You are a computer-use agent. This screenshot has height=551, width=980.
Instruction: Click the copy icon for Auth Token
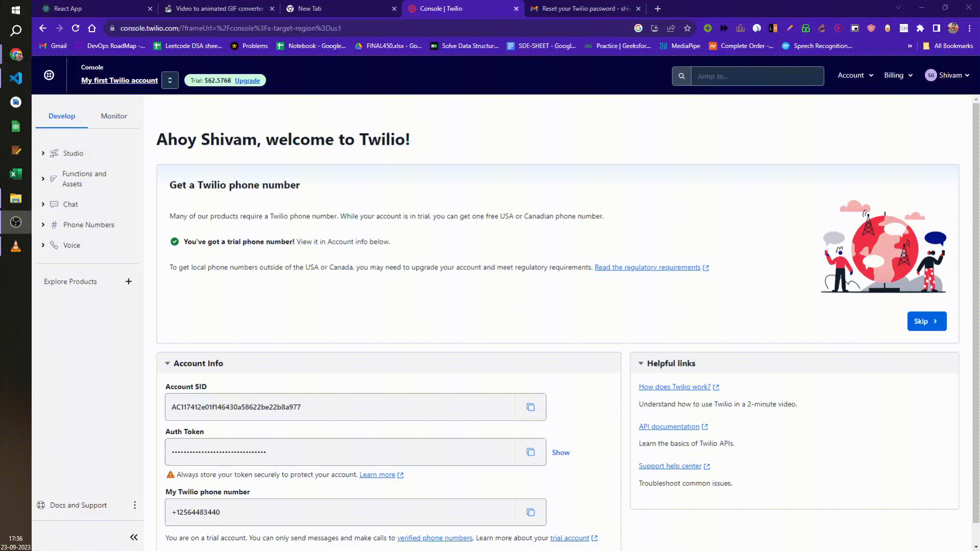coord(530,452)
